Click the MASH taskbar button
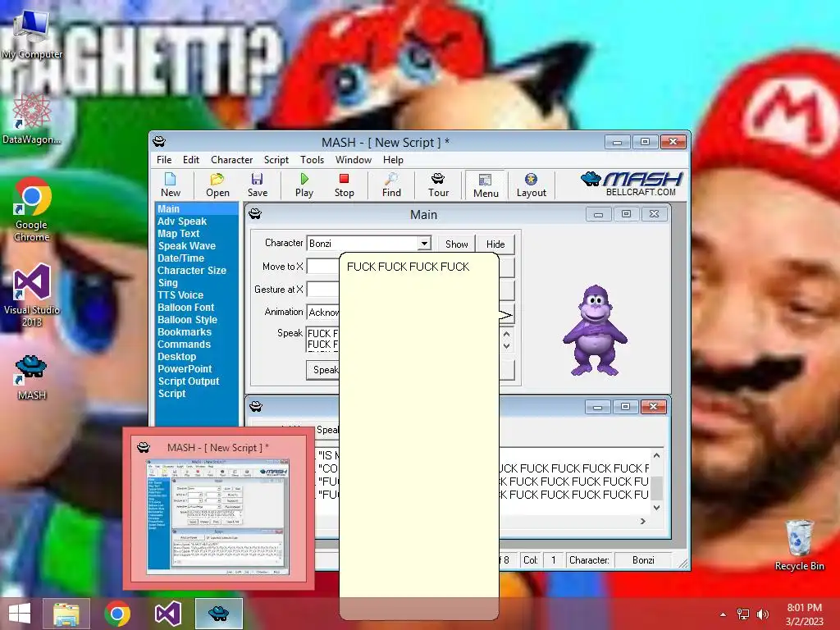The height and width of the screenshot is (630, 840). [218, 614]
